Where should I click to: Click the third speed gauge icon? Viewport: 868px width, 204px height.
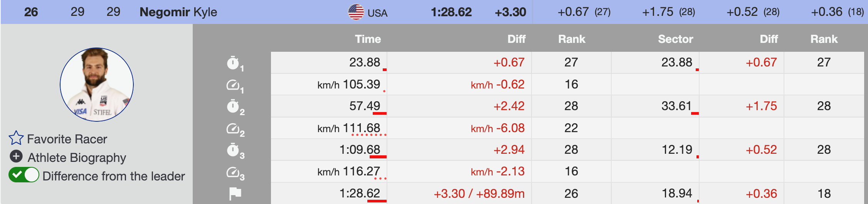[233, 172]
